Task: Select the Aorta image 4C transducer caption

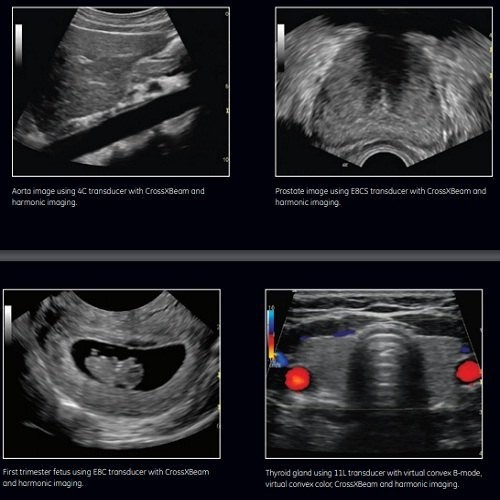Action: point(108,197)
